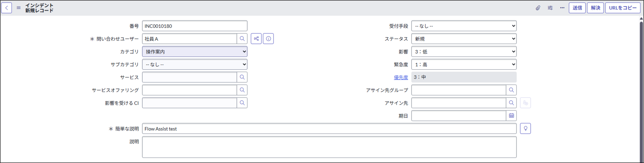Open the ステータス dropdown showing 新規
Screen dimensions: 644x163
pyautogui.click(x=464, y=39)
